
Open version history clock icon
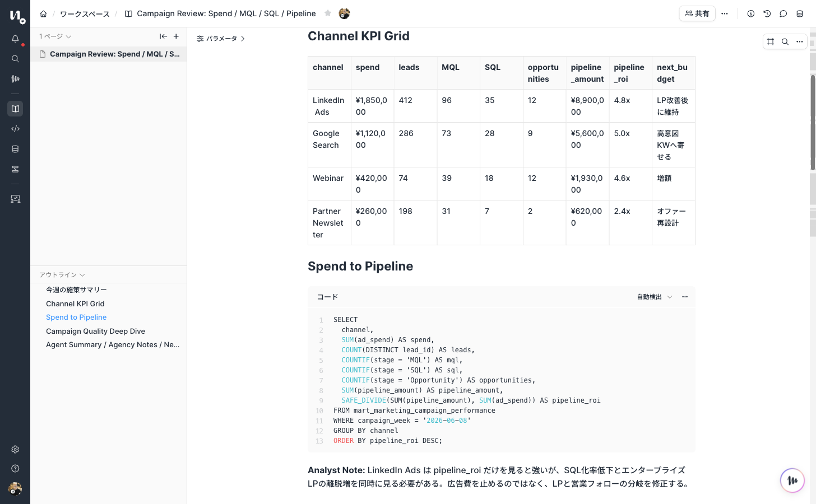[x=767, y=13]
